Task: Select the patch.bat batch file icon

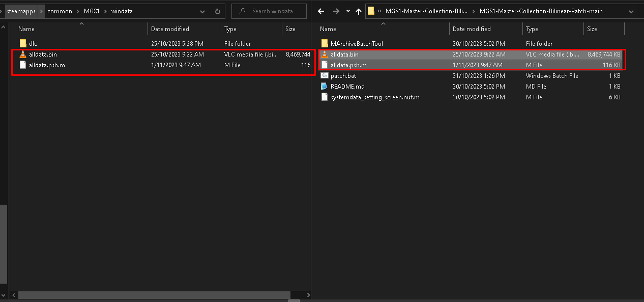Action: (x=325, y=76)
